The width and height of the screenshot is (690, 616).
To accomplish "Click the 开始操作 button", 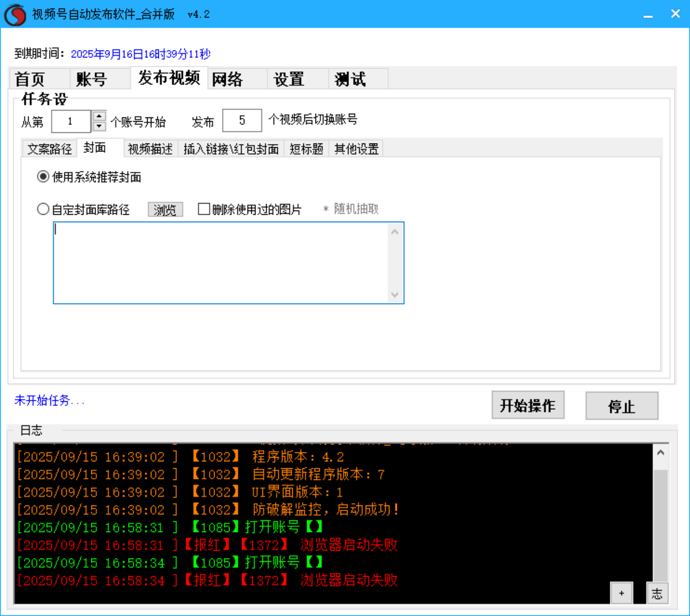I will click(527, 406).
